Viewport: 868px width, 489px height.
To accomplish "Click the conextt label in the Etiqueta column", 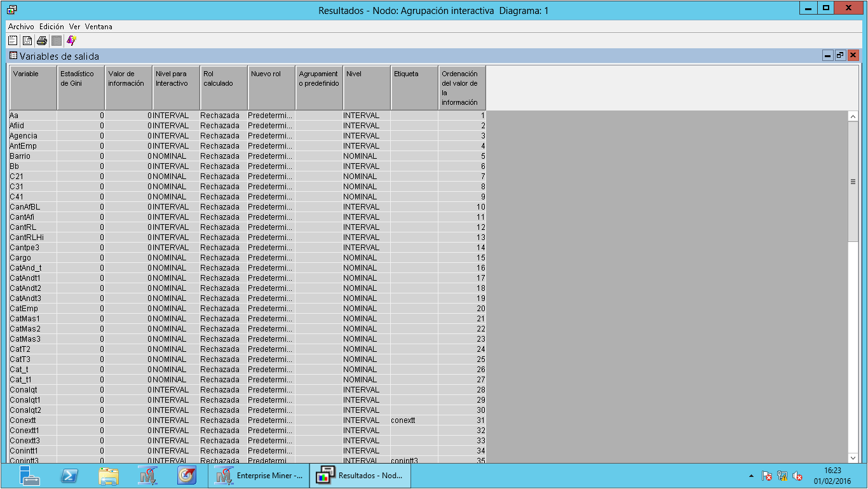I will coord(403,420).
